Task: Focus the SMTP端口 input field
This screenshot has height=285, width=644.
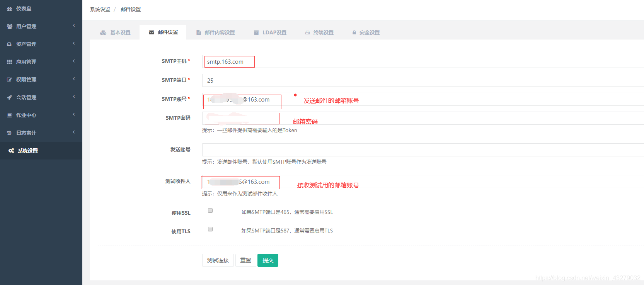Action: point(423,80)
